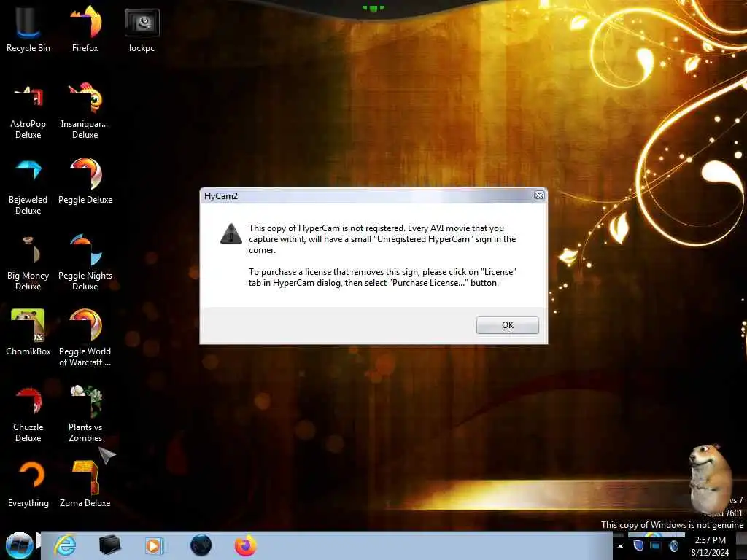
Task: Click the round blue tray icon
Action: [x=673, y=545]
